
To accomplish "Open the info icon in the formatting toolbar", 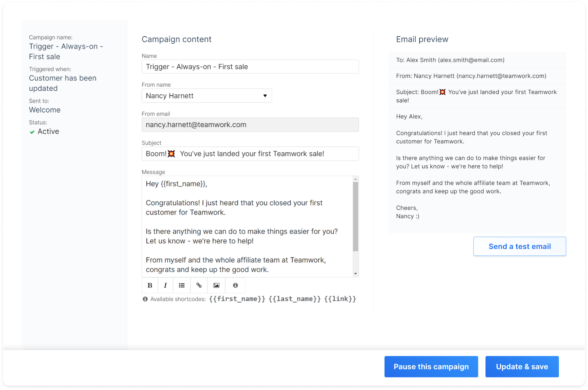I will pos(235,285).
